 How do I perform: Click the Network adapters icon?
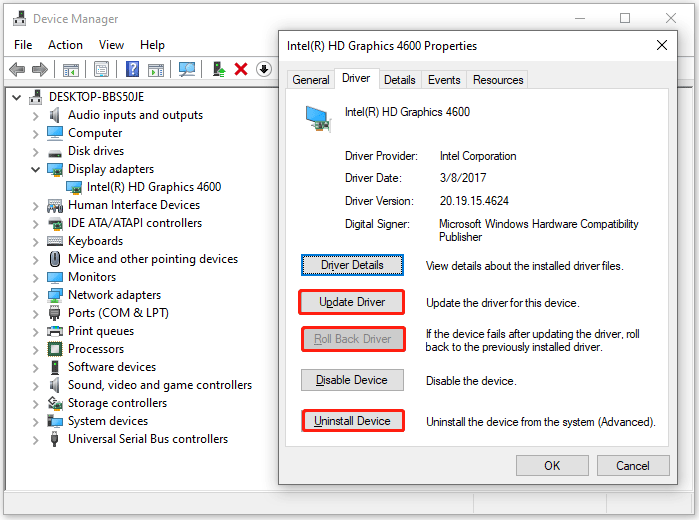(x=55, y=295)
